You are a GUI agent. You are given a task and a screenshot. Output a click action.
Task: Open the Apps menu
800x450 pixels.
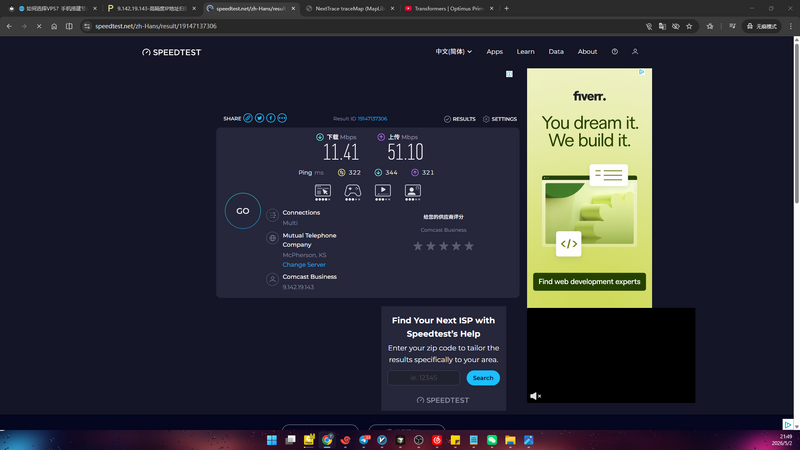tap(494, 52)
